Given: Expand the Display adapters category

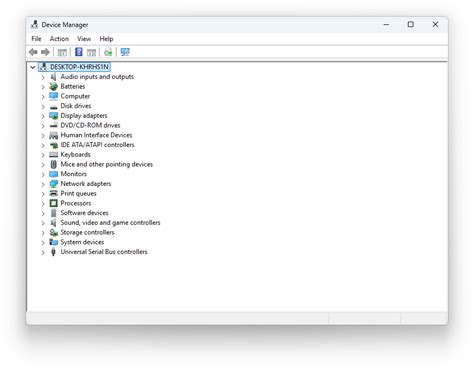Looking at the screenshot, I should click(43, 116).
